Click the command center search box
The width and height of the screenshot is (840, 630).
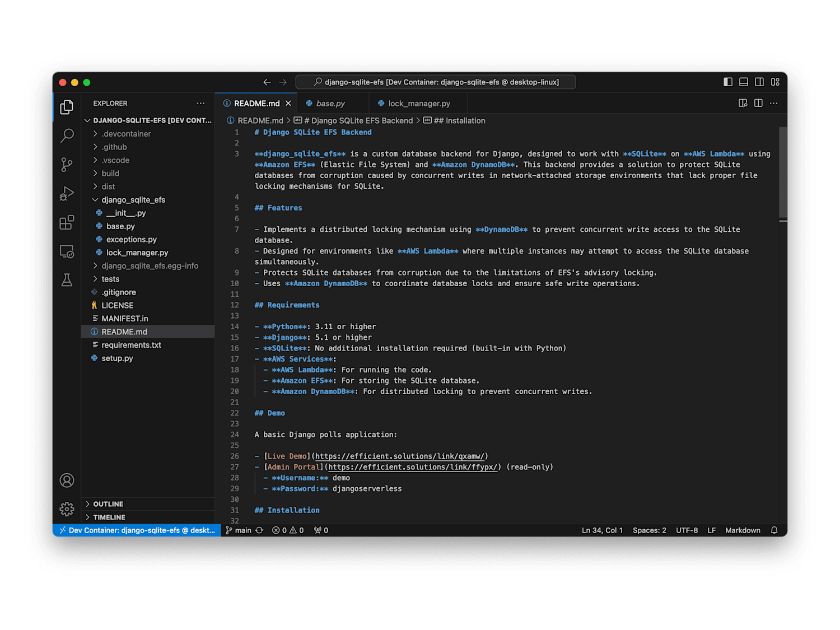436,82
